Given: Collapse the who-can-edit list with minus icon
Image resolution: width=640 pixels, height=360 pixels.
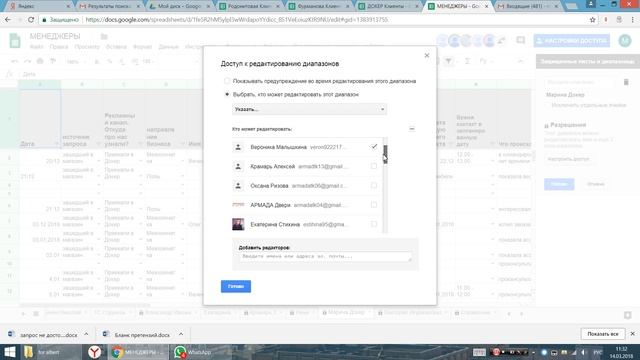Looking at the screenshot, I should pos(411,129).
